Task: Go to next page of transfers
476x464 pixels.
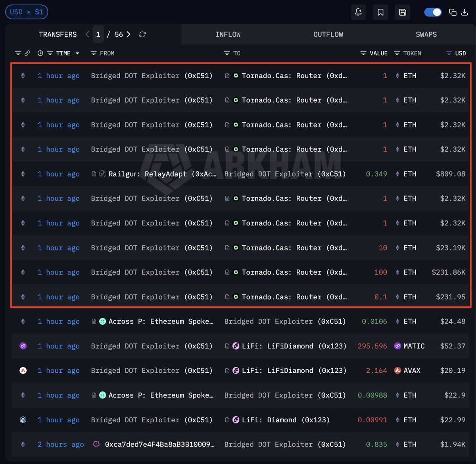Action: 128,35
